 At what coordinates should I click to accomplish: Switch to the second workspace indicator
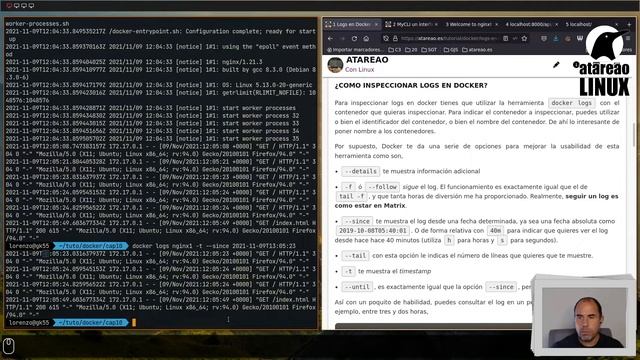(x=16, y=5)
